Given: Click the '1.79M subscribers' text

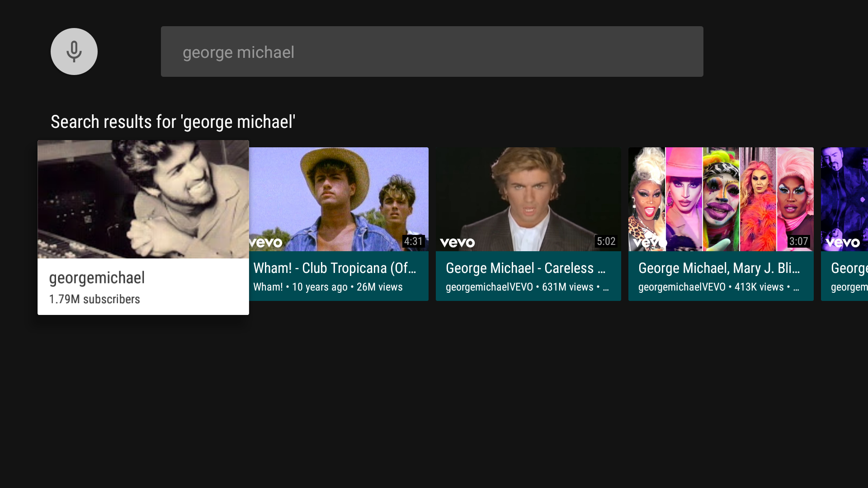Looking at the screenshot, I should 94,299.
